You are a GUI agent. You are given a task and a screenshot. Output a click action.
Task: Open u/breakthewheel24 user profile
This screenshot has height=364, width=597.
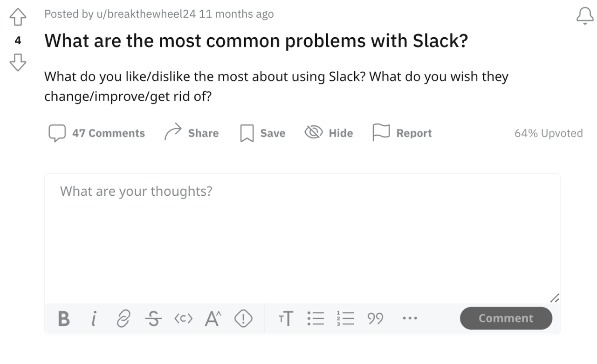coord(146,14)
